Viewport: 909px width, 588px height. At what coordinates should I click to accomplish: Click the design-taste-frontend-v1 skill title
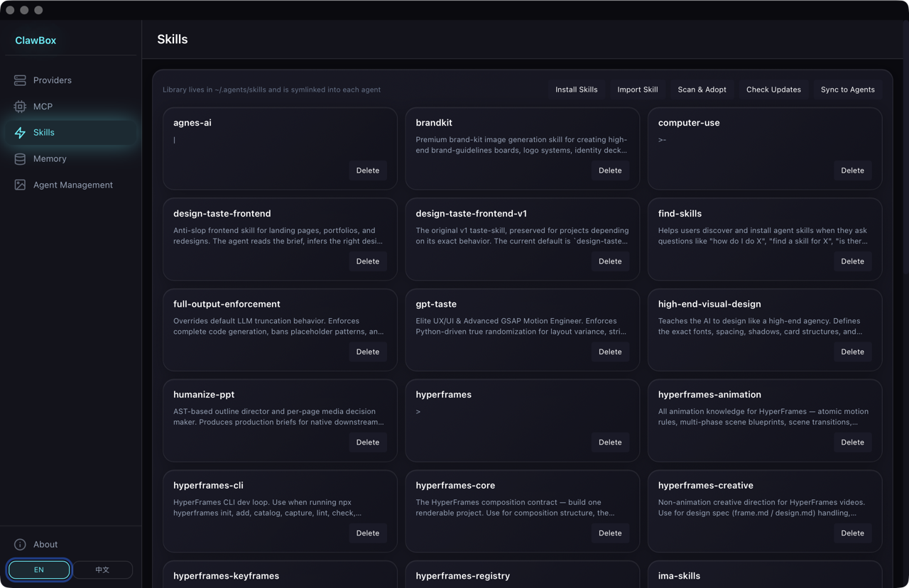472,214
